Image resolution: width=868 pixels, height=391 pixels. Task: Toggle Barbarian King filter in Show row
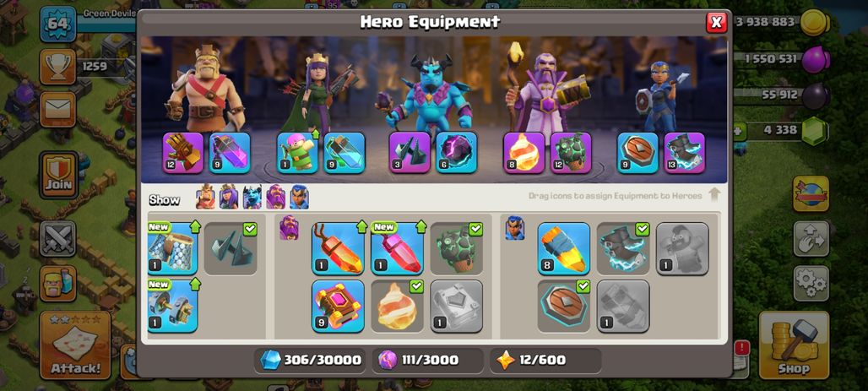pyautogui.click(x=205, y=197)
